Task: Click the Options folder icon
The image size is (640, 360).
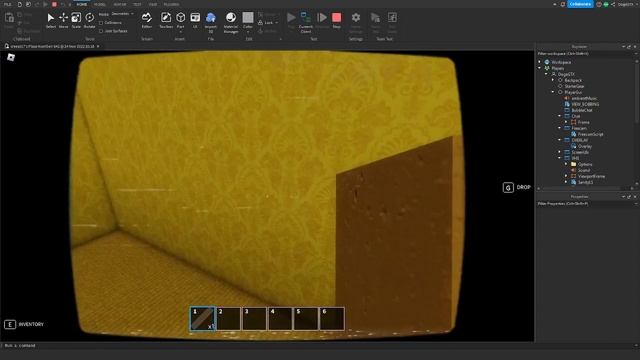Action: pos(573,164)
